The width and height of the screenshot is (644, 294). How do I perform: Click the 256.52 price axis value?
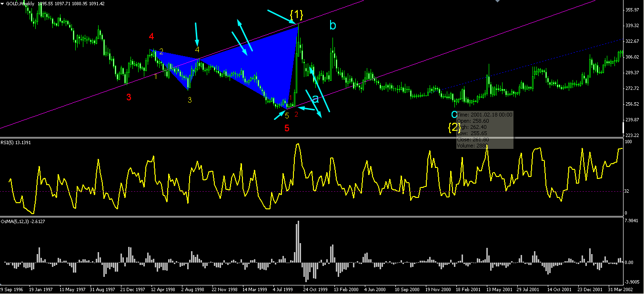click(x=632, y=104)
